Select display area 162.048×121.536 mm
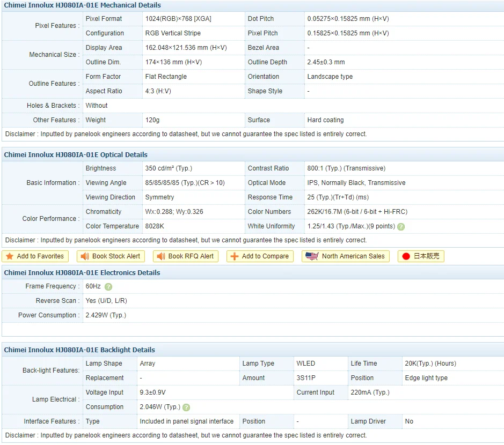Screen dimensions: 504x445 (x=186, y=48)
